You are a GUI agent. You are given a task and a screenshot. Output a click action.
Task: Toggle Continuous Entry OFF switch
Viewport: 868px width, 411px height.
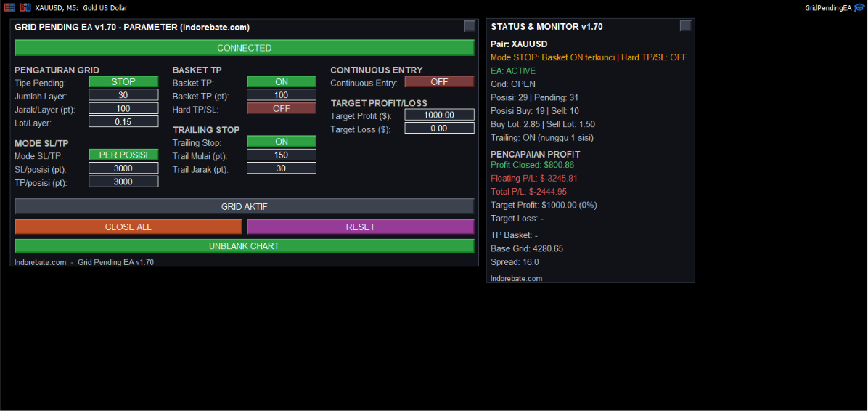click(440, 82)
